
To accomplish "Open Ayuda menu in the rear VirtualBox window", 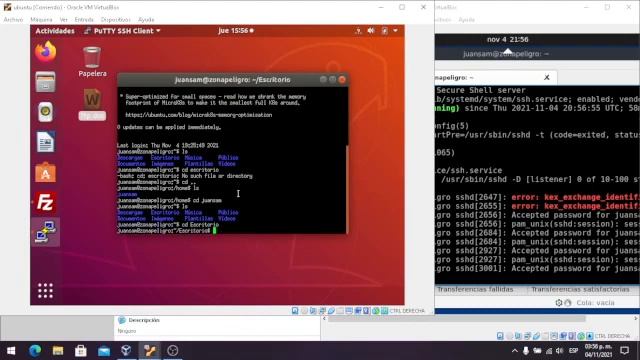I will tap(467, 20).
